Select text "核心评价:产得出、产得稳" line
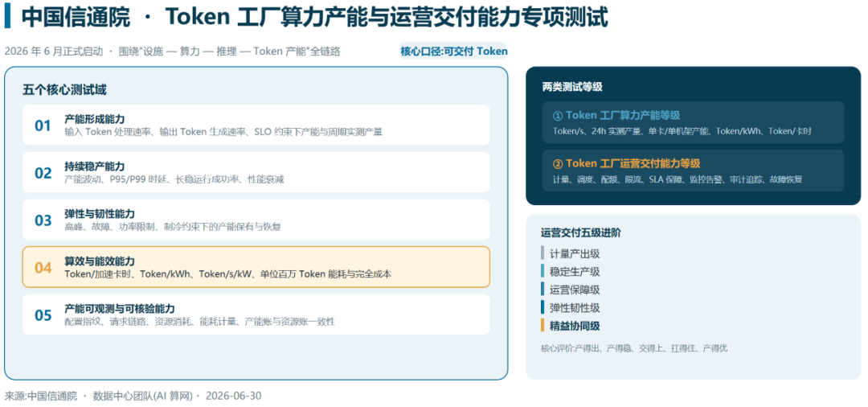 pos(634,348)
